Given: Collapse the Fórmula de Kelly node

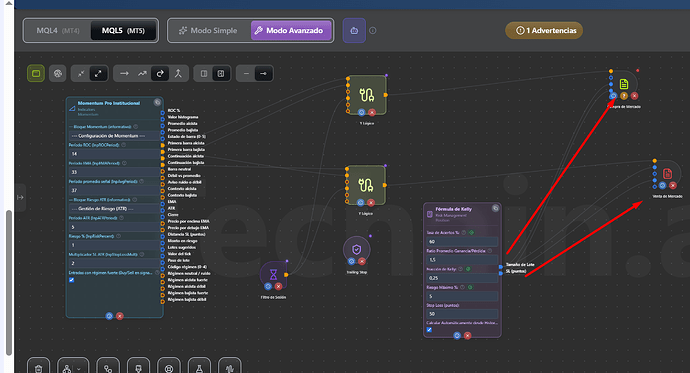Looking at the screenshot, I should (x=495, y=208).
